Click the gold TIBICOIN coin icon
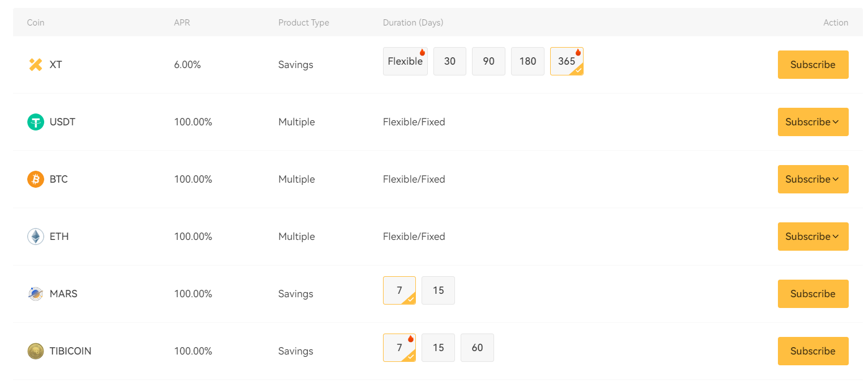 pyautogui.click(x=36, y=351)
